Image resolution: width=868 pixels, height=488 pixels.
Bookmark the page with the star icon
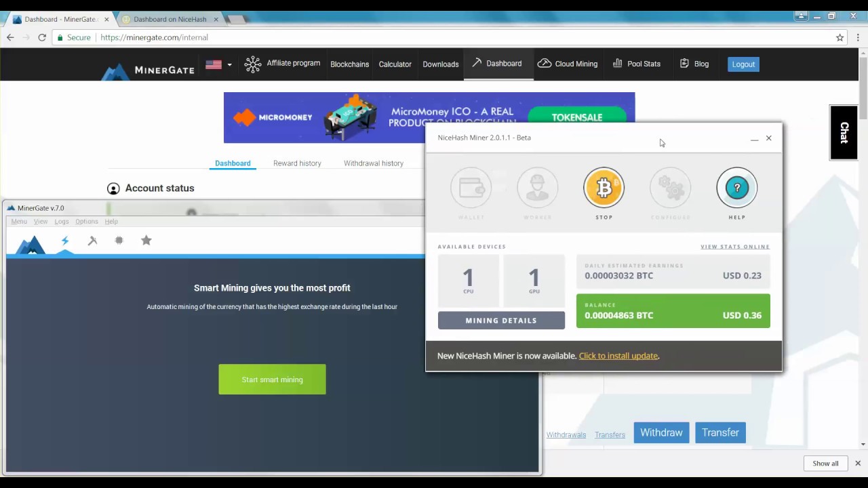tap(840, 37)
